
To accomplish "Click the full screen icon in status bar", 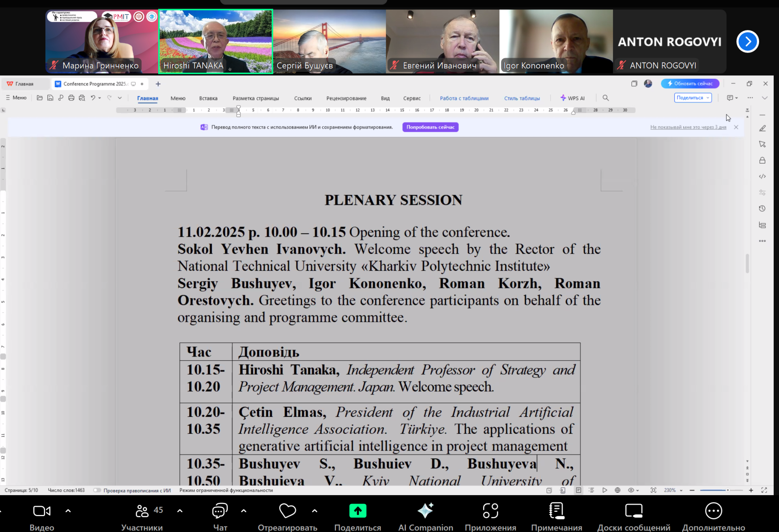I will pyautogui.click(x=764, y=490).
